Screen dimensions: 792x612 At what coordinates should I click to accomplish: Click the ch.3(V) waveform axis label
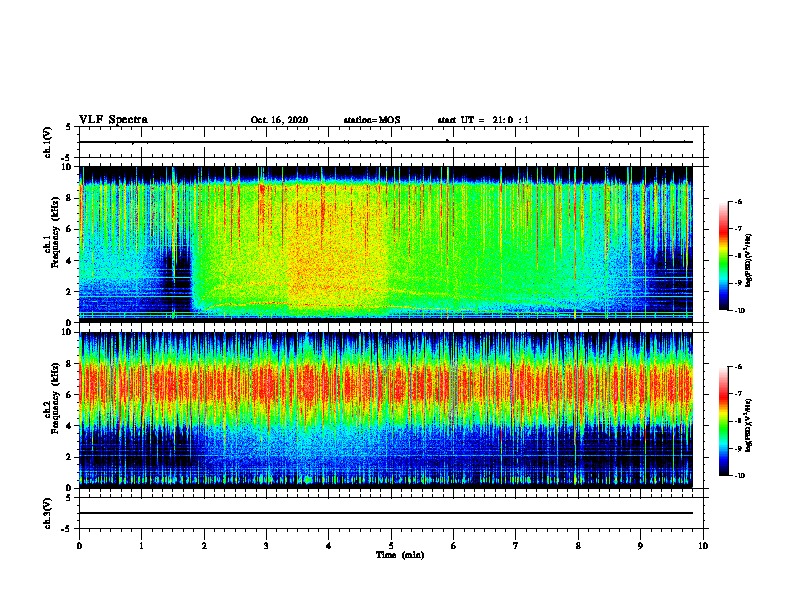point(48,513)
